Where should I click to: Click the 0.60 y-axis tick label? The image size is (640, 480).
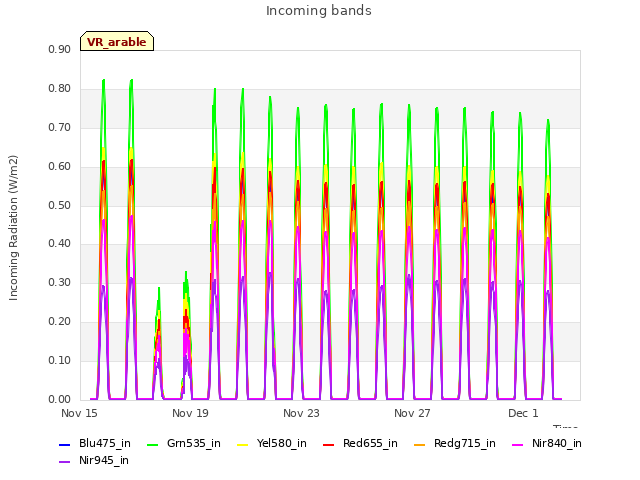tap(59, 167)
